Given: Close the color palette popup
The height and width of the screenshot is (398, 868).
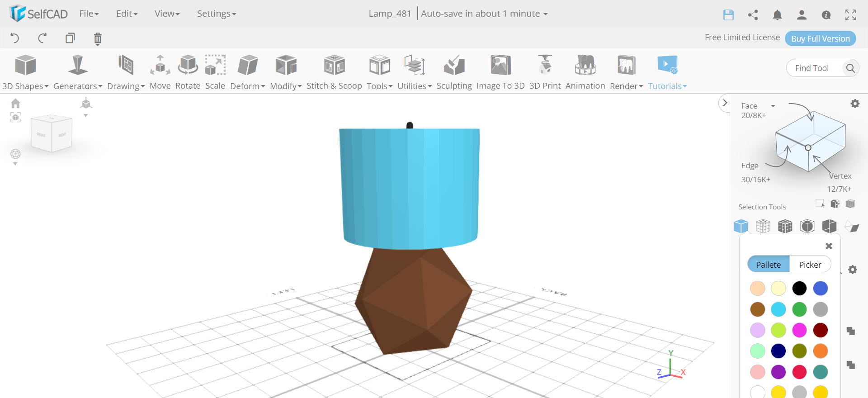Looking at the screenshot, I should point(829,246).
